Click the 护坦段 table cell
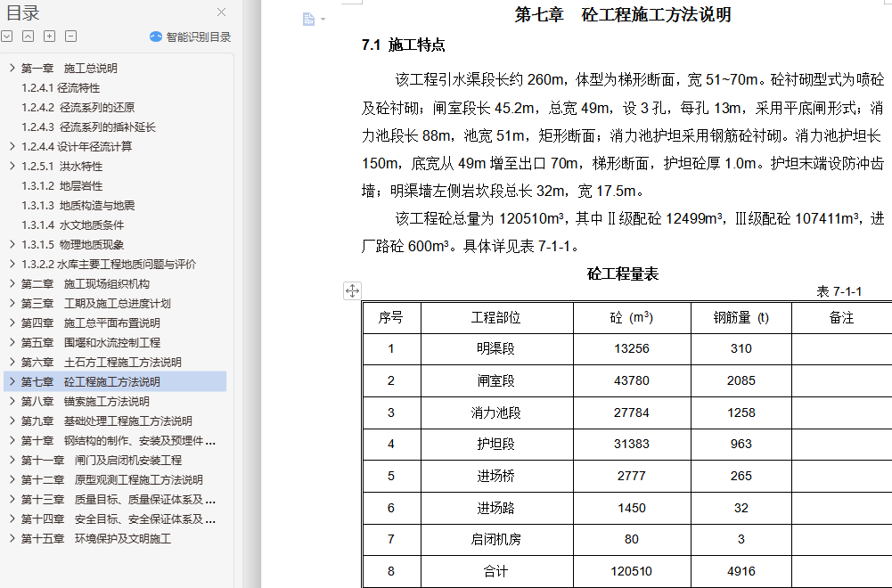 coord(495,444)
